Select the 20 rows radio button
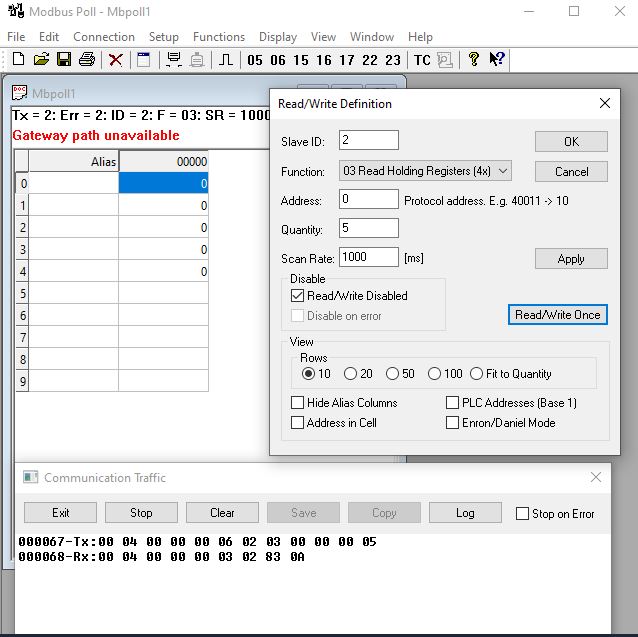The image size is (638, 637). tap(350, 373)
